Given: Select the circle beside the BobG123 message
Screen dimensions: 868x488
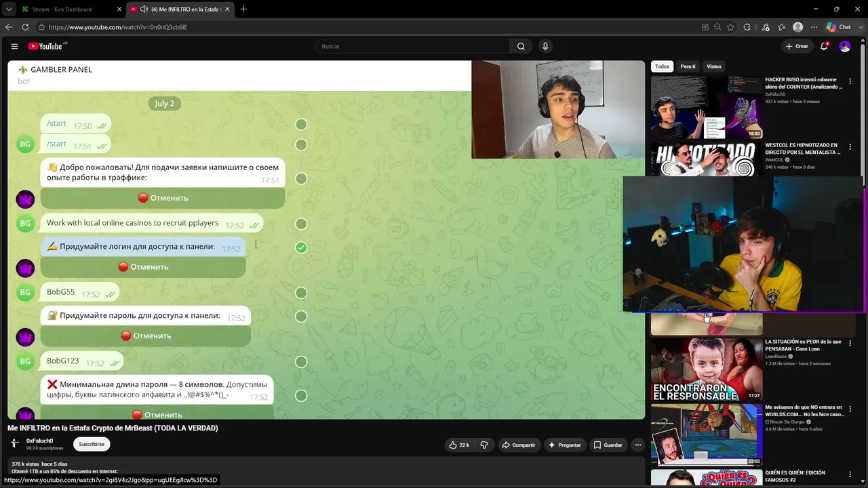Looking at the screenshot, I should pyautogui.click(x=301, y=362).
